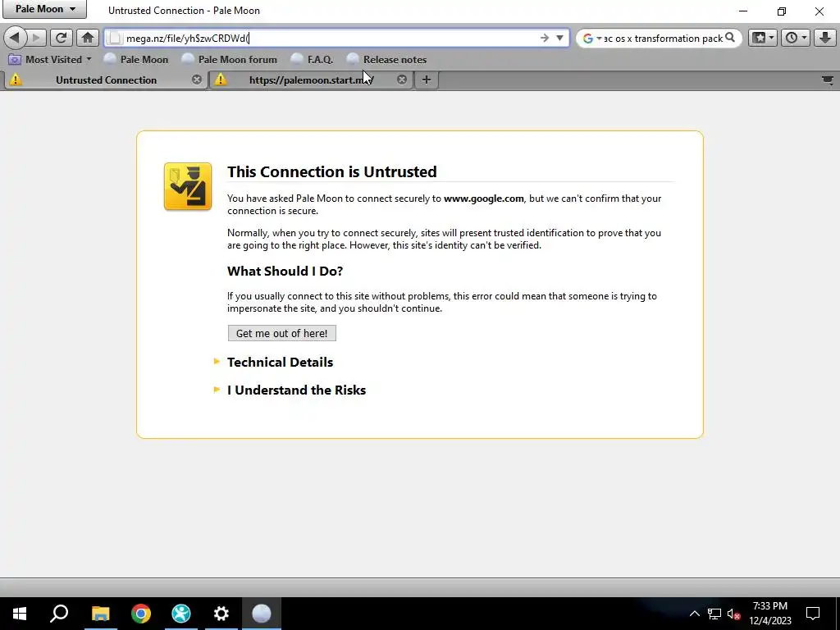The width and height of the screenshot is (840, 630).
Task: Open Windows taskbar search
Action: coord(59,614)
